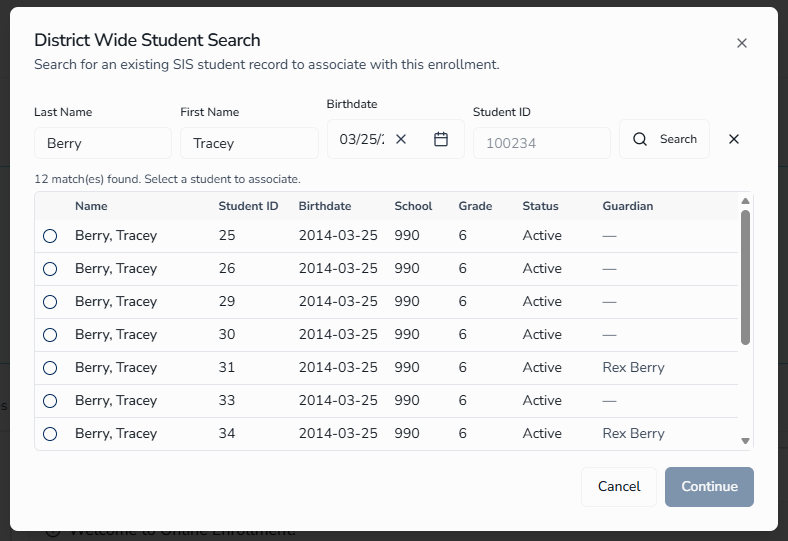788x541 pixels.
Task: Click name Berry, Tracey in row 25
Action: (x=116, y=236)
